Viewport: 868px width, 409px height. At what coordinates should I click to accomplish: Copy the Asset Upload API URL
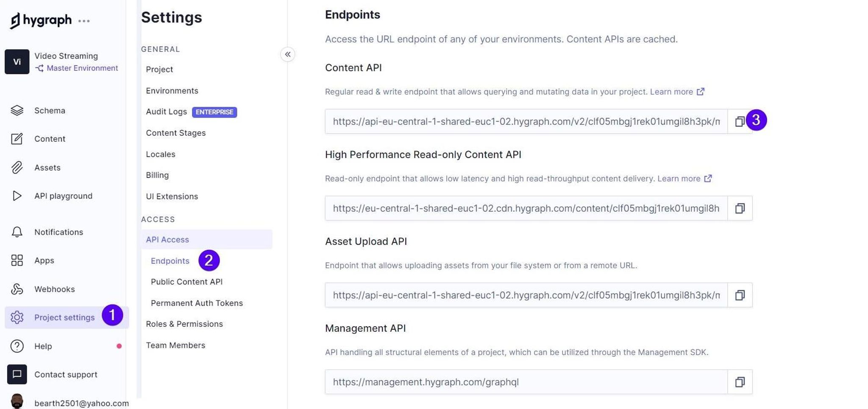click(740, 295)
